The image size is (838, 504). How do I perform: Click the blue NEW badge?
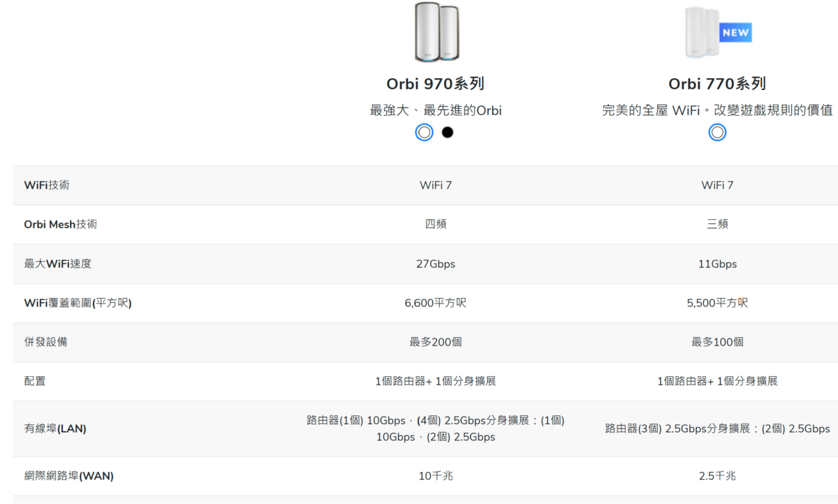pyautogui.click(x=735, y=32)
